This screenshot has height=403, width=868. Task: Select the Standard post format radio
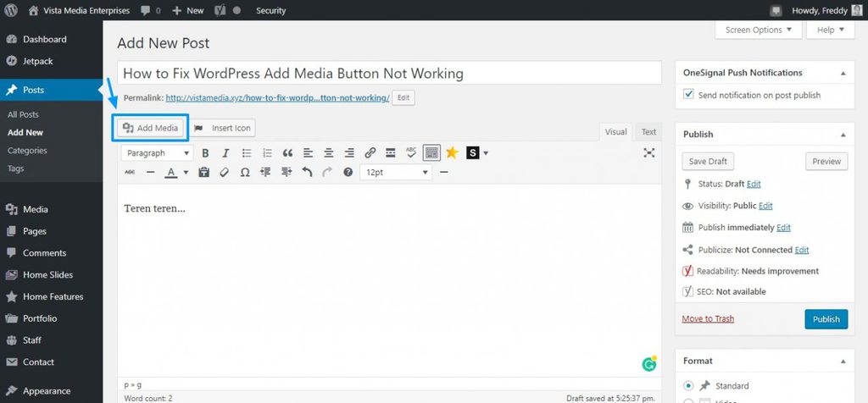(688, 385)
